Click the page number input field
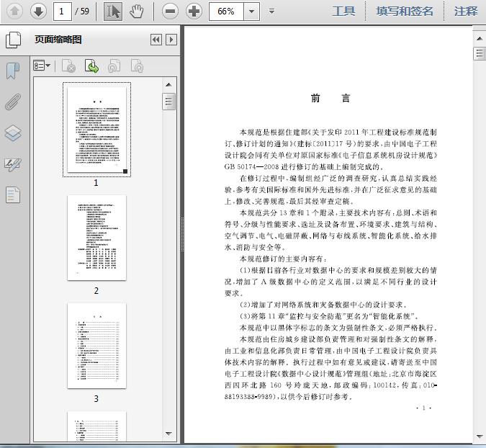 [x=63, y=12]
